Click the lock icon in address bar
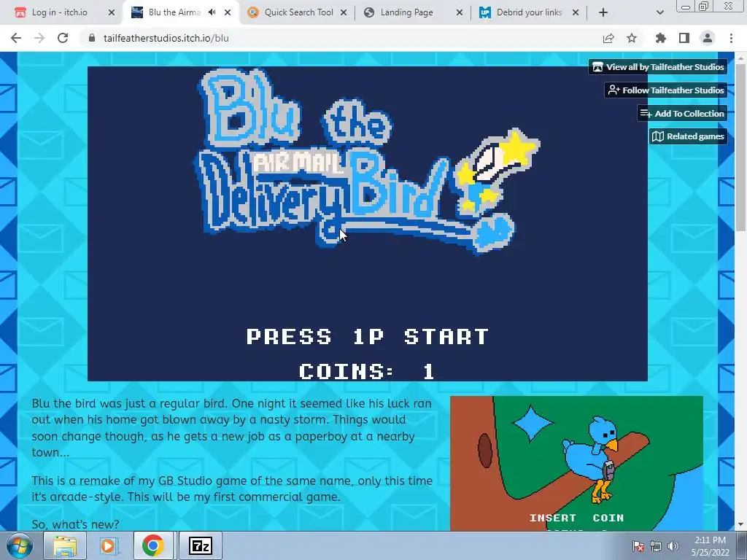The width and height of the screenshot is (747, 560). coord(92,38)
